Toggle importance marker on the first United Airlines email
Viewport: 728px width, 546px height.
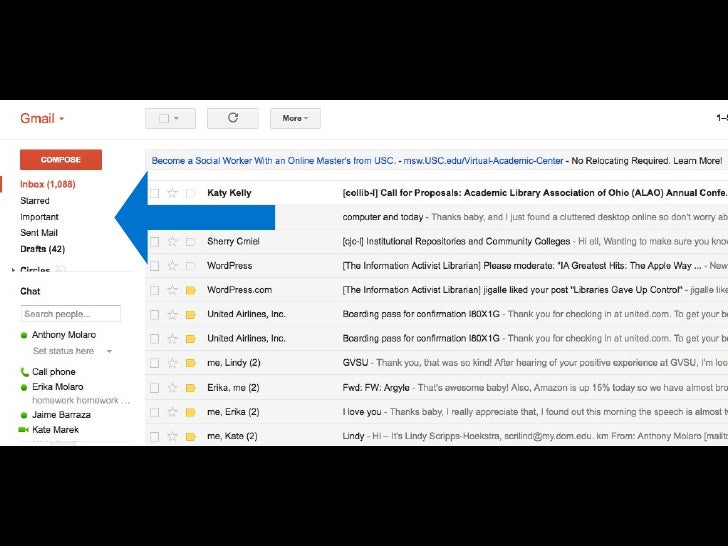coord(190,315)
